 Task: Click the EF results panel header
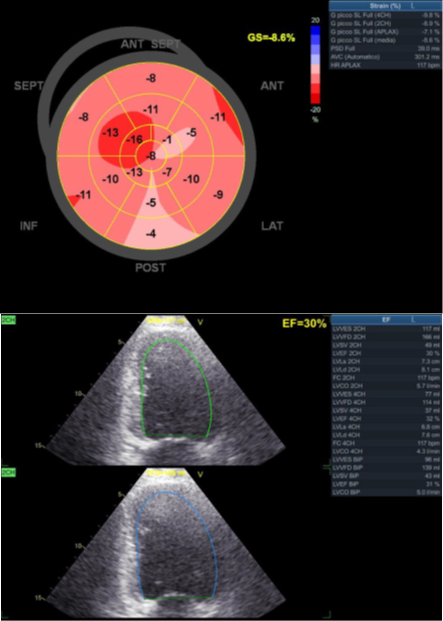386,320
